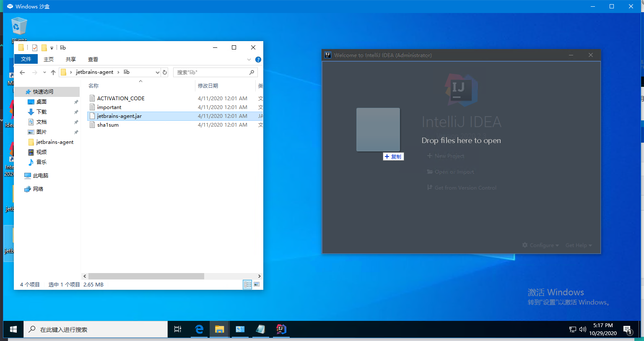Go back with Explorer back arrow
The width and height of the screenshot is (644, 341).
tap(22, 73)
